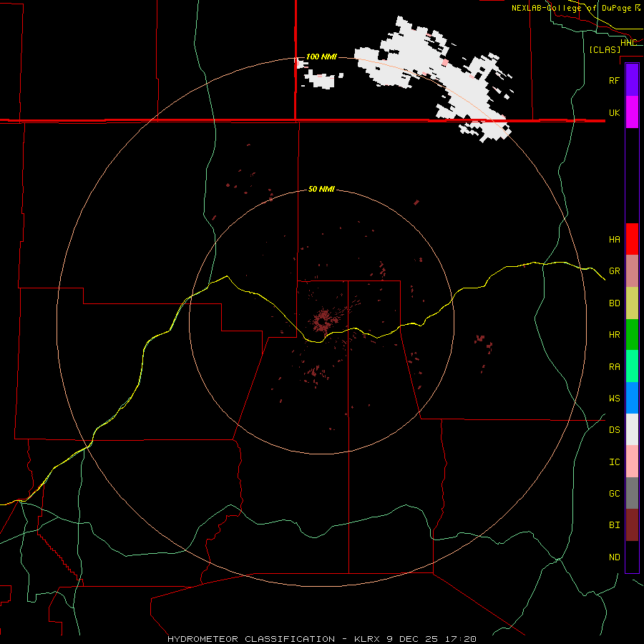Click the HR legend label
644x644 pixels.
tap(614, 335)
